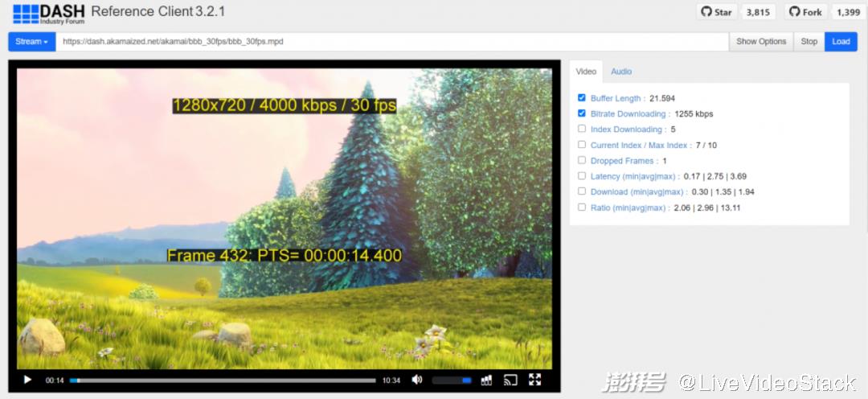Open the bitrate list icon in the player bar
This screenshot has width=868, height=399.
[x=486, y=380]
